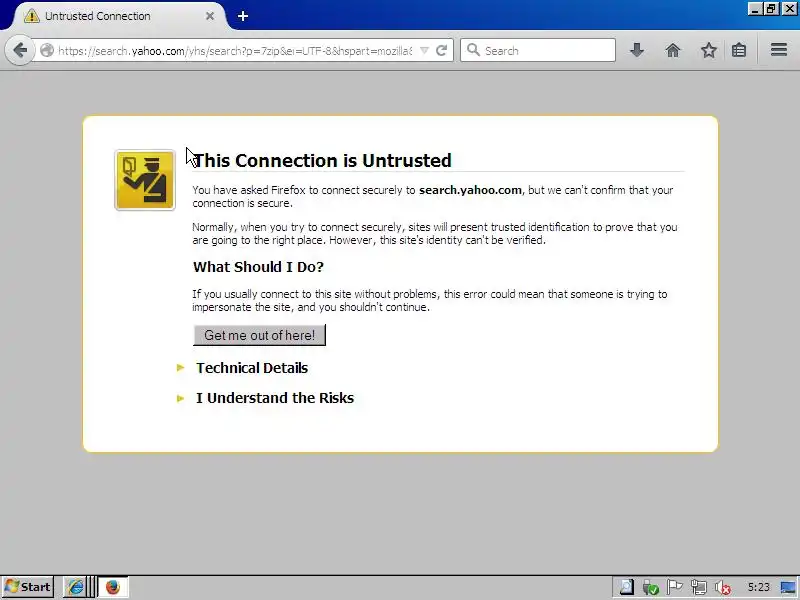This screenshot has width=800, height=600.
Task: Click the policeman warning image
Action: coord(145,180)
